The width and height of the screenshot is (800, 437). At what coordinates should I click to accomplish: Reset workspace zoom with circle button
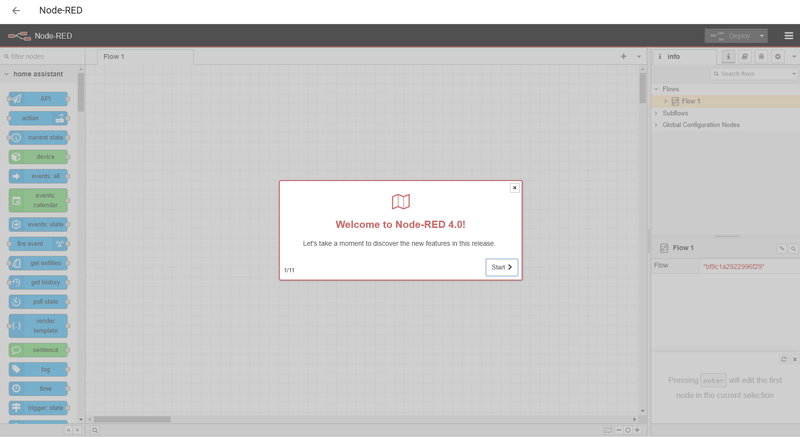coord(628,430)
